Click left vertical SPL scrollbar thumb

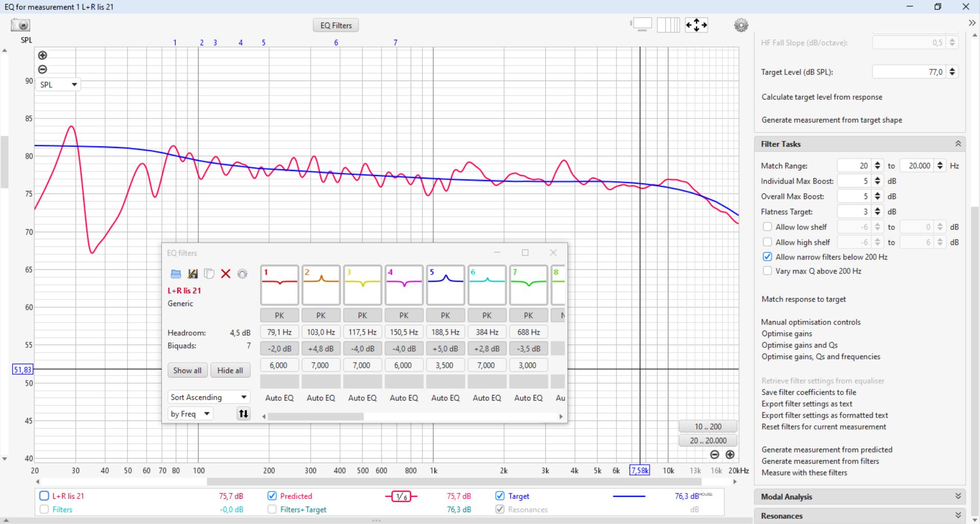pyautogui.click(x=4, y=162)
